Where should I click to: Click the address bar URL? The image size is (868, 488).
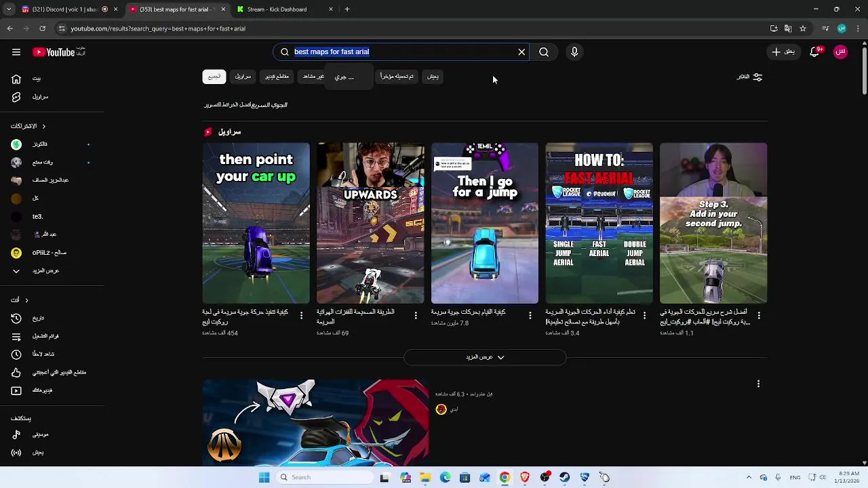158,28
